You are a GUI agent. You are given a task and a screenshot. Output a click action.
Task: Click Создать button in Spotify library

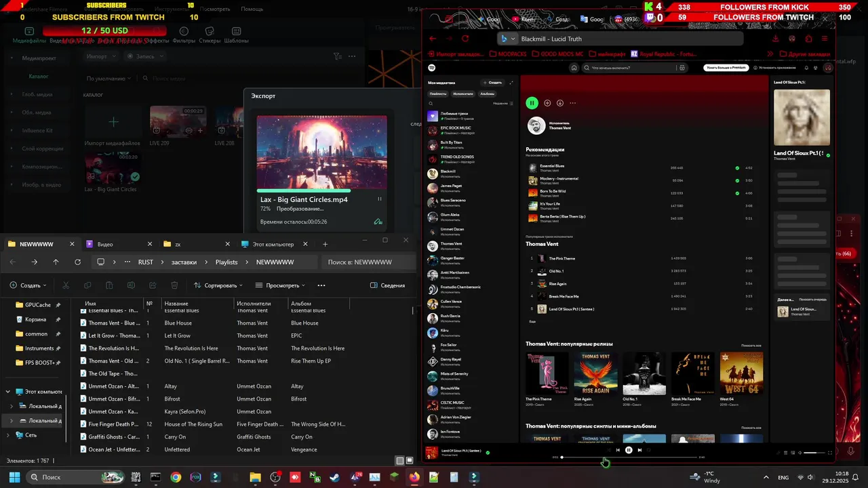click(x=493, y=83)
